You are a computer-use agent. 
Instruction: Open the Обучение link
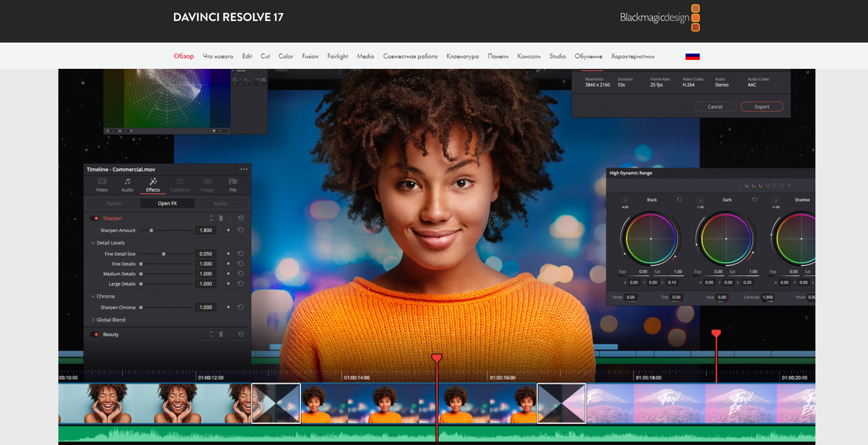pos(588,56)
